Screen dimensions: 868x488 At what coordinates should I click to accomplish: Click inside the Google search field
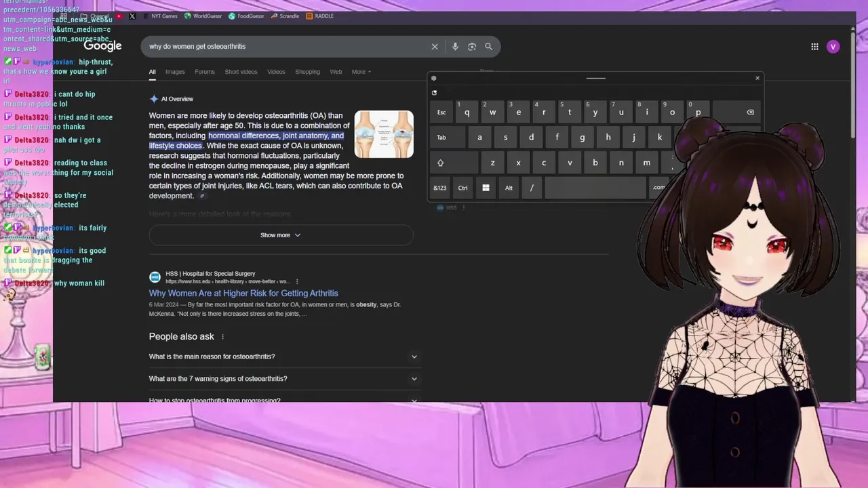[285, 47]
